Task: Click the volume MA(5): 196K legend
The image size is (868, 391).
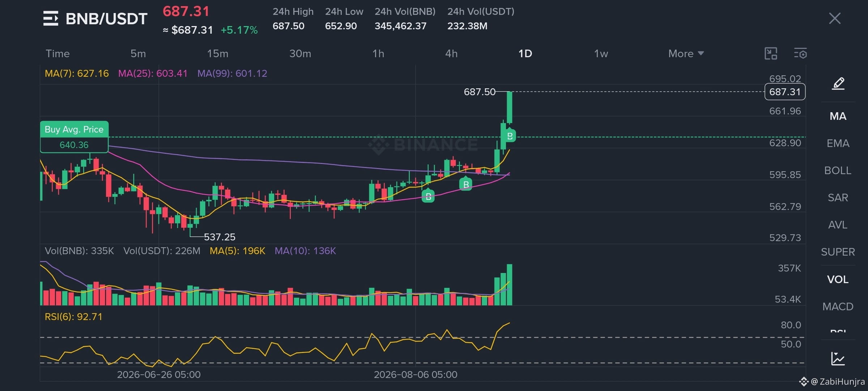Action: pos(237,251)
